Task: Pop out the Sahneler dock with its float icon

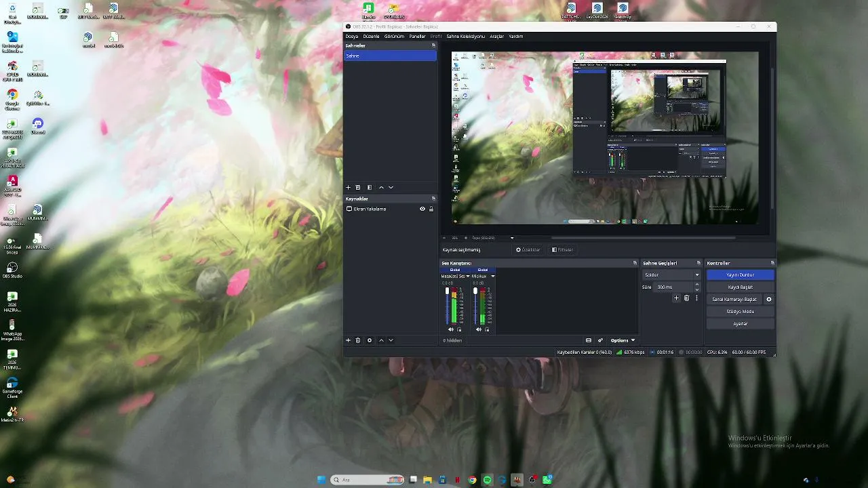Action: [433, 45]
